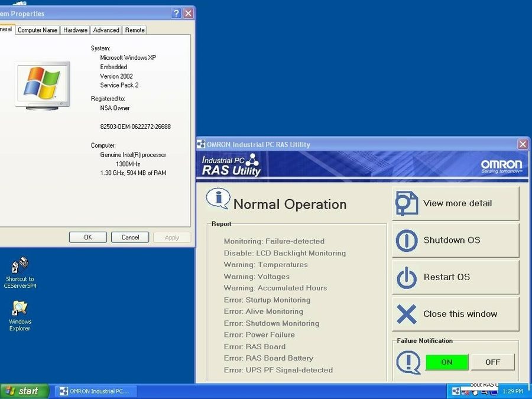
Task: Click the Normal Operation status heading
Action: pos(290,205)
